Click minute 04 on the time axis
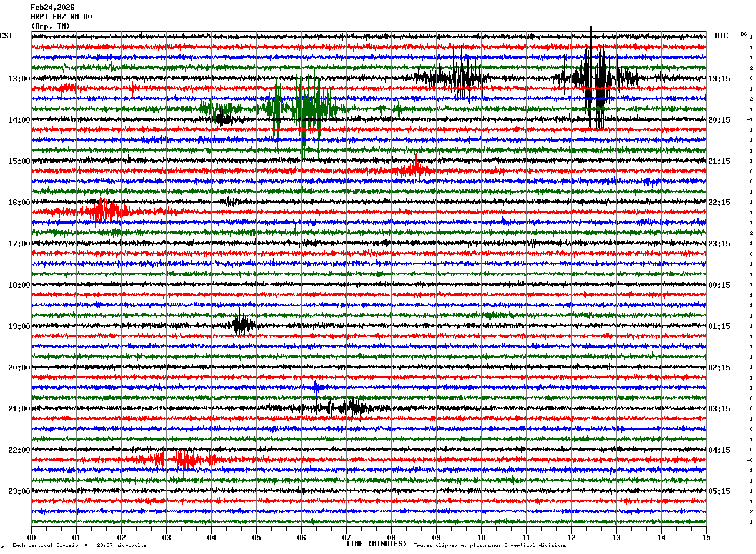 pyautogui.click(x=212, y=537)
